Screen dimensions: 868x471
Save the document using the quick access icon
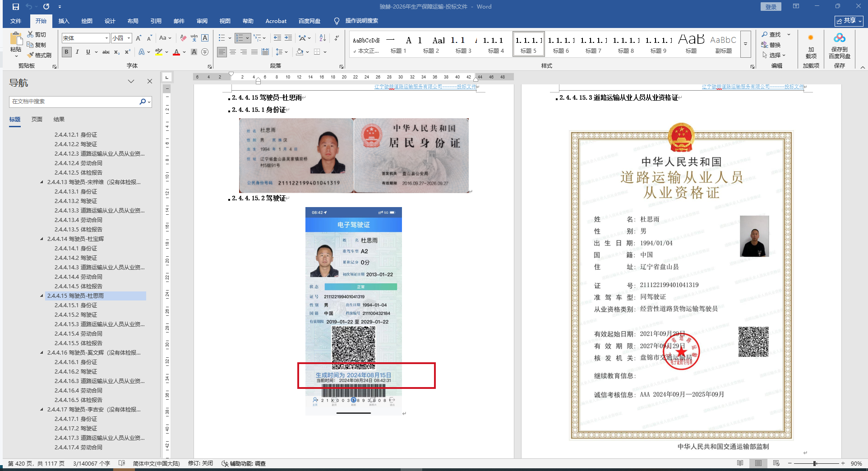tap(16, 7)
